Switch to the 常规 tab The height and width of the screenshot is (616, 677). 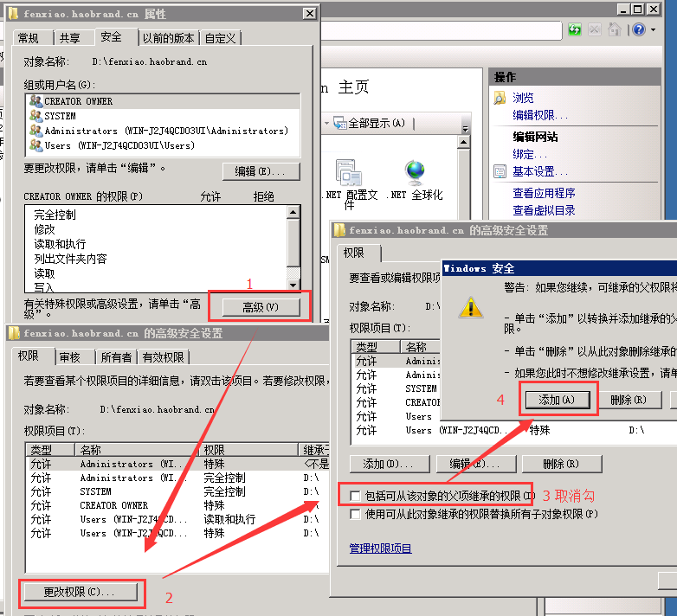point(29,38)
